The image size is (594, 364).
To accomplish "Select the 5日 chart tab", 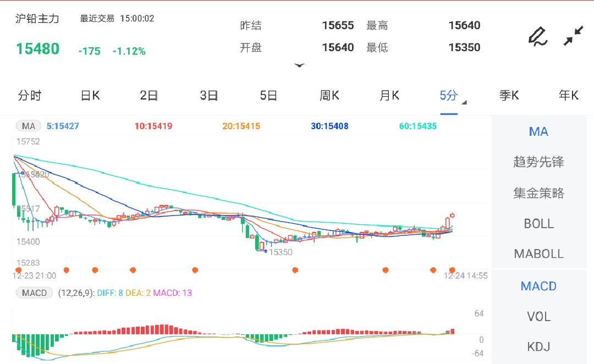I will click(x=268, y=96).
